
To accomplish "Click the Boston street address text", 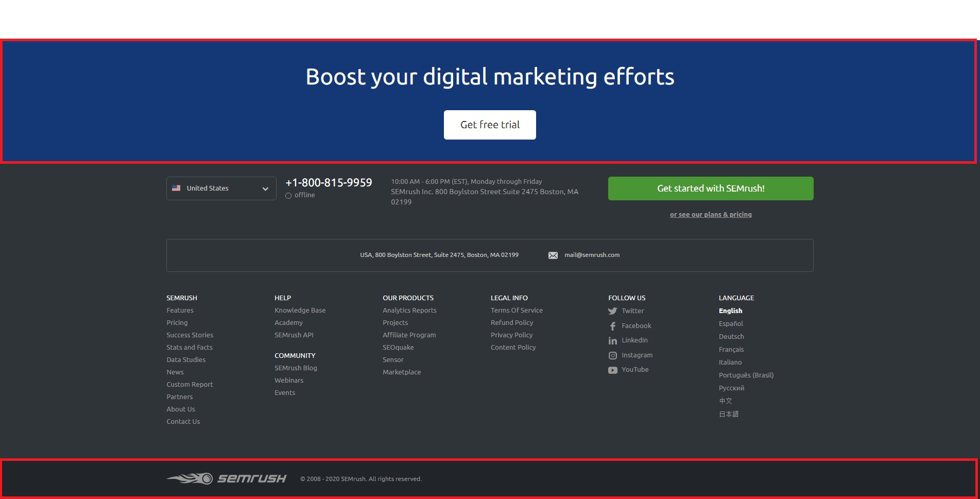I will coord(439,255).
